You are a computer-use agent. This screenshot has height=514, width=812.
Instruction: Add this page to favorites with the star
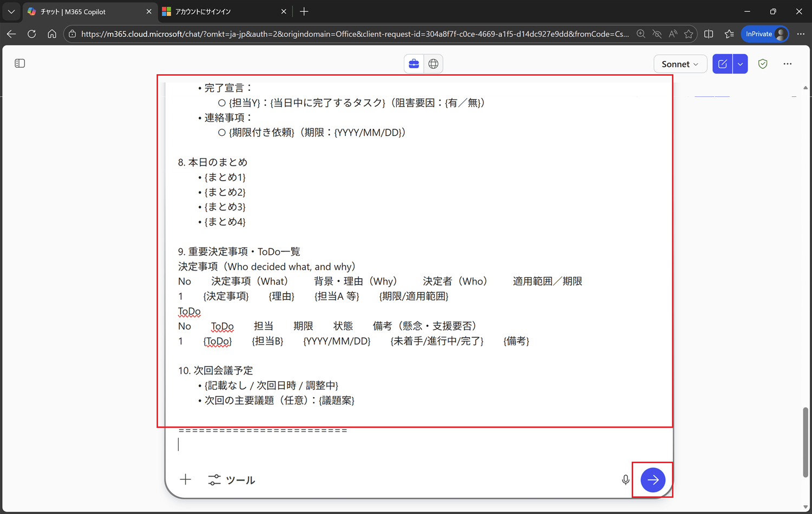pyautogui.click(x=689, y=34)
